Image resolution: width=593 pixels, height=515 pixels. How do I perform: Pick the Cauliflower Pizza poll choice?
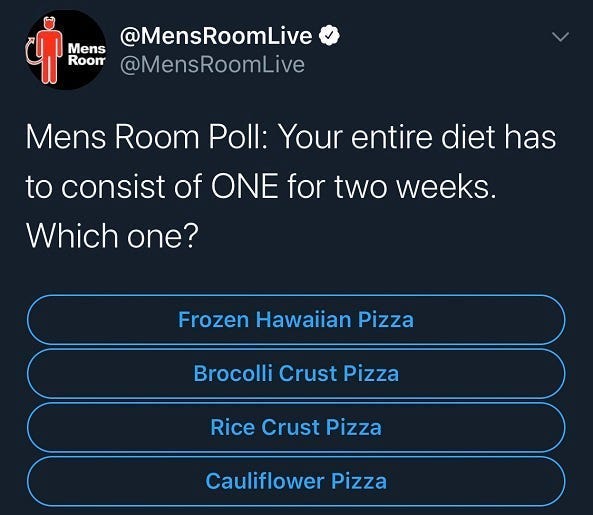(296, 481)
